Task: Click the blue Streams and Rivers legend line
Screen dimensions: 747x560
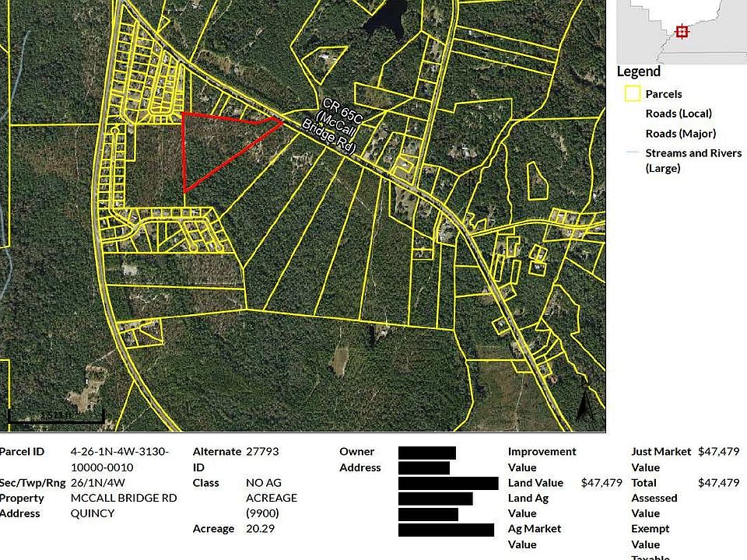Action: [632, 152]
